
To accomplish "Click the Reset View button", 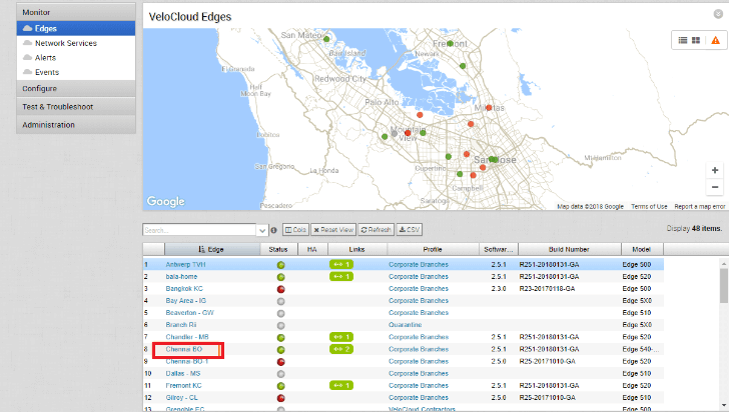I will tap(333, 230).
